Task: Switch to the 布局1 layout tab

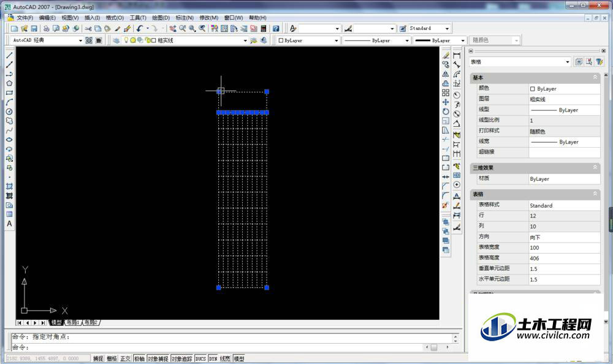Action: click(x=73, y=322)
